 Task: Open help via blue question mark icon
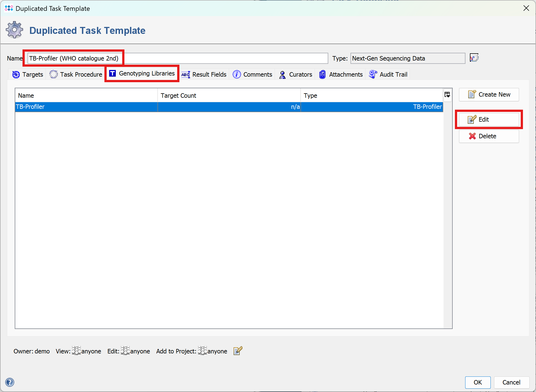click(10, 382)
